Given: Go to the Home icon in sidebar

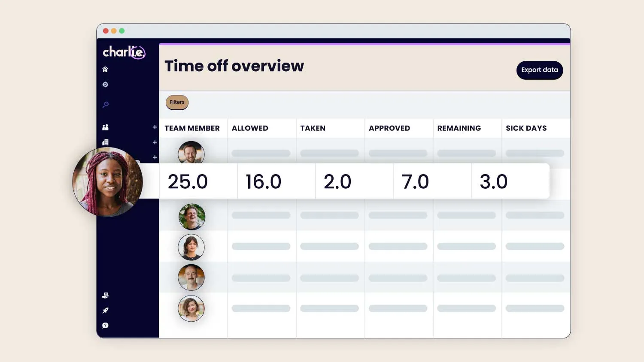Looking at the screenshot, I should (x=105, y=69).
